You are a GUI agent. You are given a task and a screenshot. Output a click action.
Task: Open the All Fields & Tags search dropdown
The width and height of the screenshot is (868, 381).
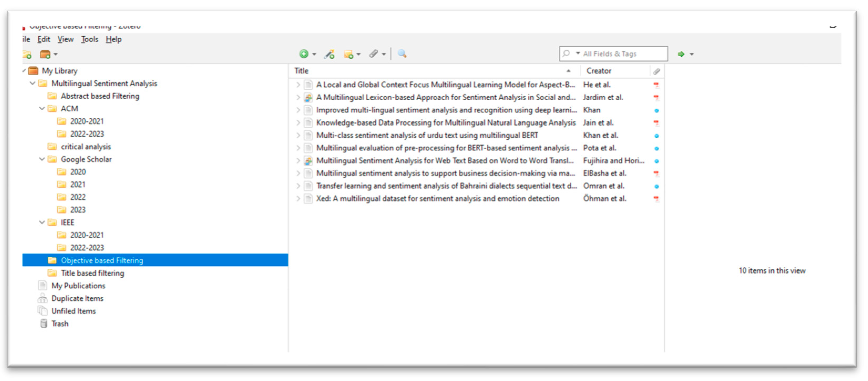pyautogui.click(x=578, y=53)
